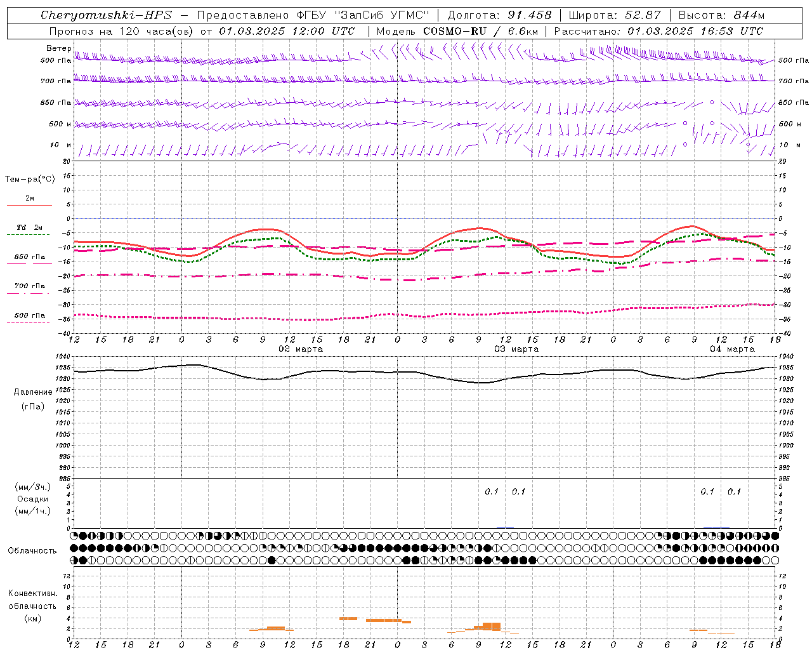Click the "Cheryomushki-HPS" station title
This screenshot has width=812, height=650.
point(106,15)
